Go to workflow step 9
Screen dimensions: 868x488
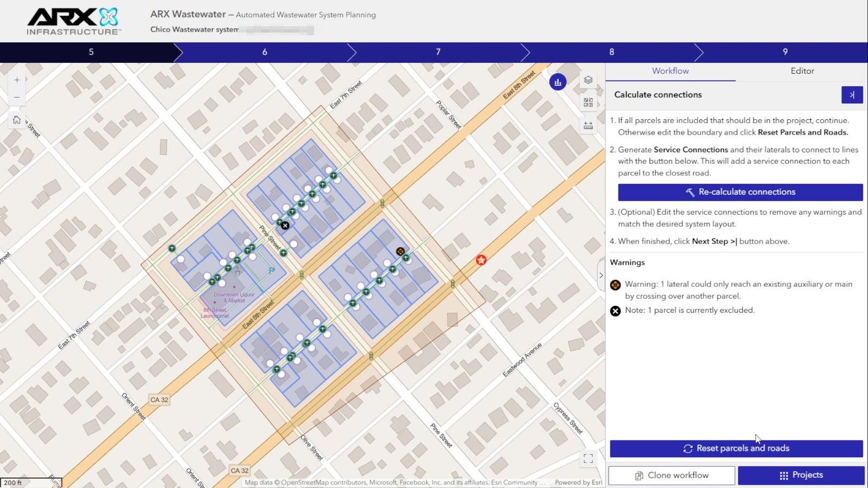pyautogui.click(x=785, y=52)
